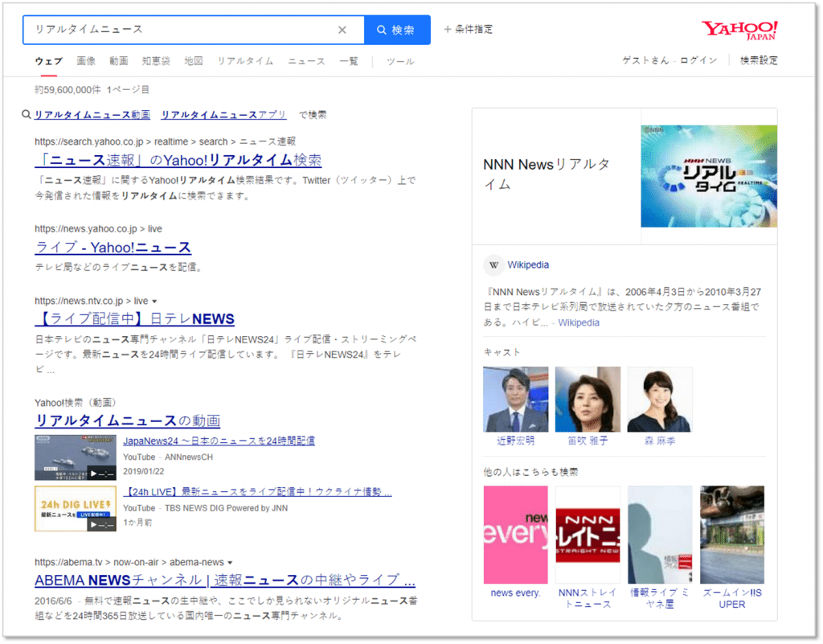The image size is (823, 644).
Task: Search related term リアルタイムニュースアプリ
Action: [223, 115]
